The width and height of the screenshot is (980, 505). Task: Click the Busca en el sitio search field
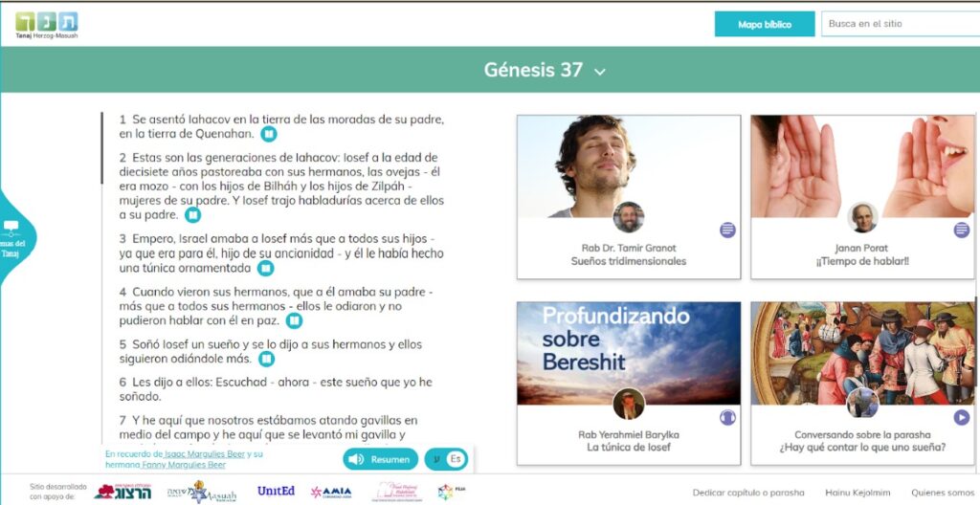901,24
